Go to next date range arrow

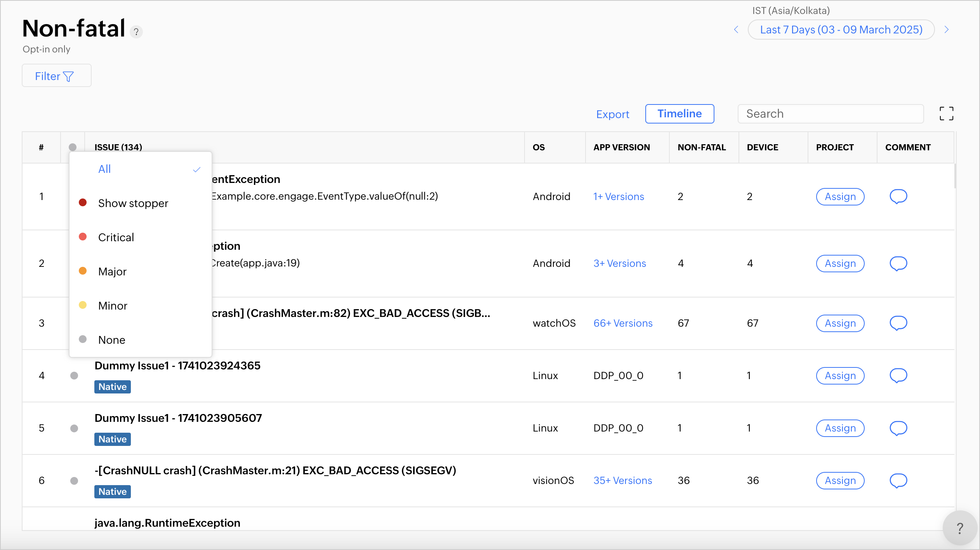click(947, 30)
